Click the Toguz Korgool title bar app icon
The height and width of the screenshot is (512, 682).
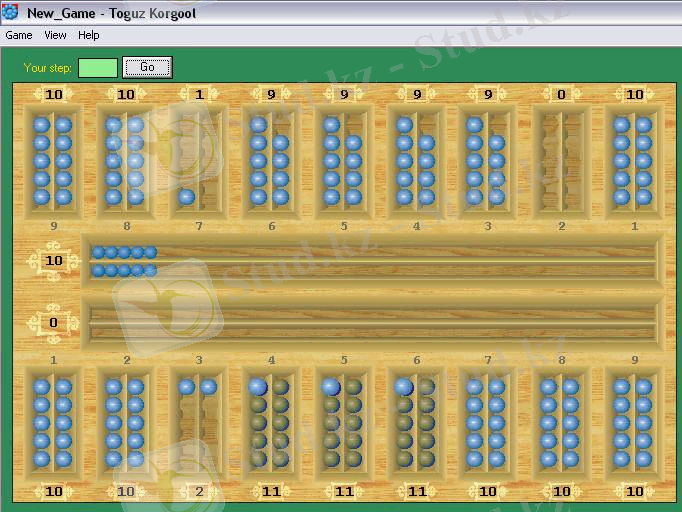(10, 13)
